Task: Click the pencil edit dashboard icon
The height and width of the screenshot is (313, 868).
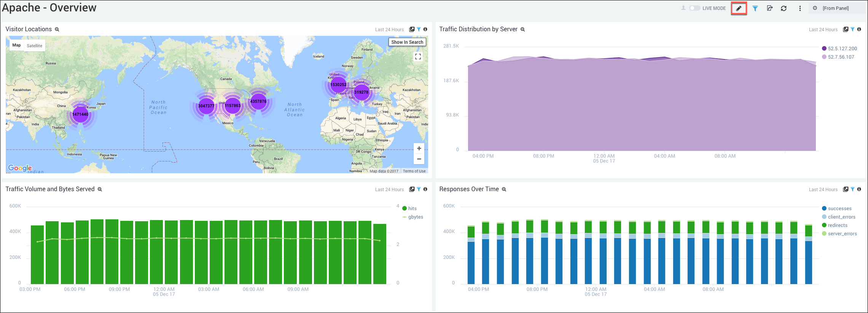Action: tap(739, 8)
